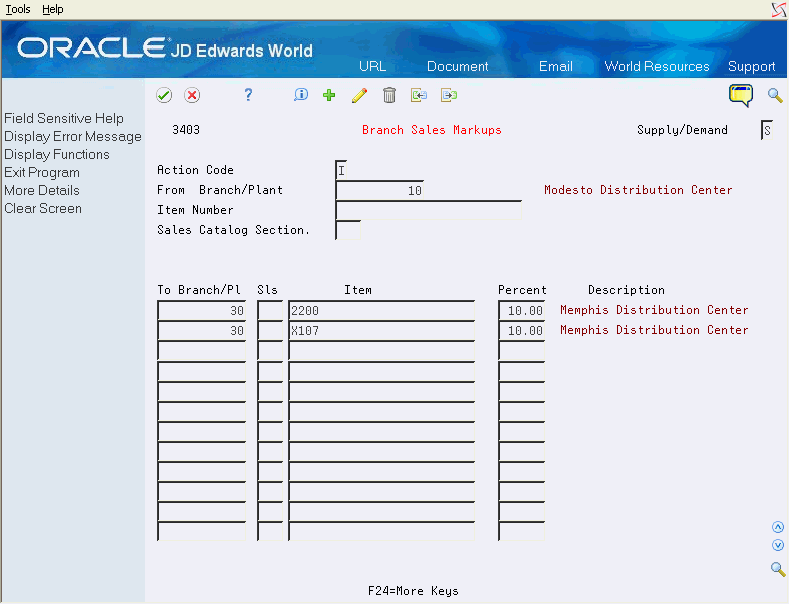The width and height of the screenshot is (789, 604).
Task: Open the Support link
Action: tap(751, 66)
